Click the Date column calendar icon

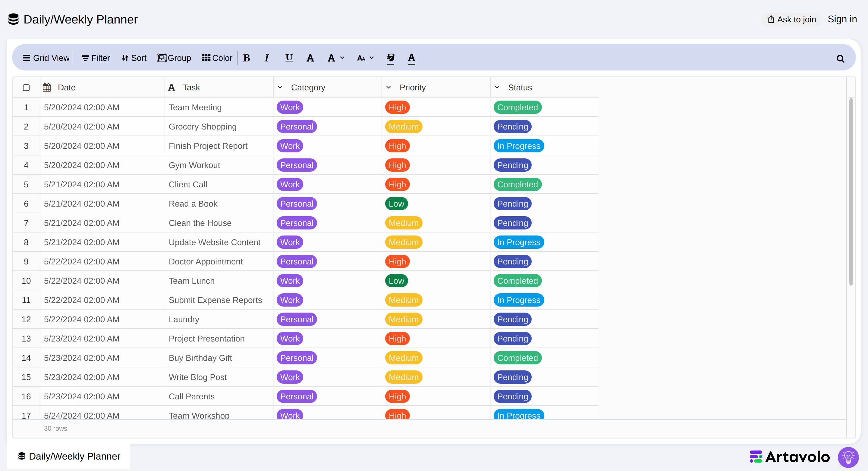[47, 88]
